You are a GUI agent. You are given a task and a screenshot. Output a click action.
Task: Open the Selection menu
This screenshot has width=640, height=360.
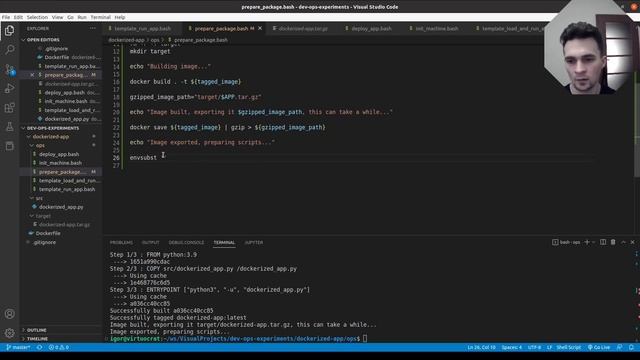pos(37,17)
